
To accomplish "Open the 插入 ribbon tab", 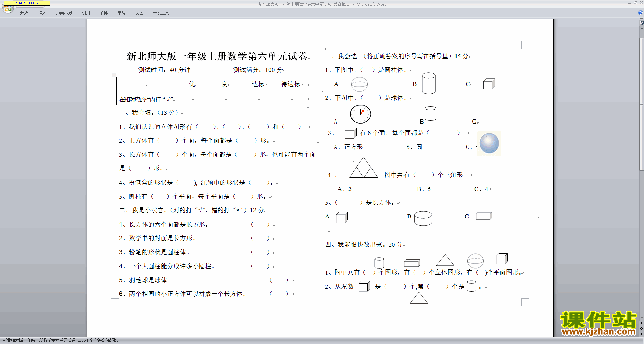I will click(42, 13).
